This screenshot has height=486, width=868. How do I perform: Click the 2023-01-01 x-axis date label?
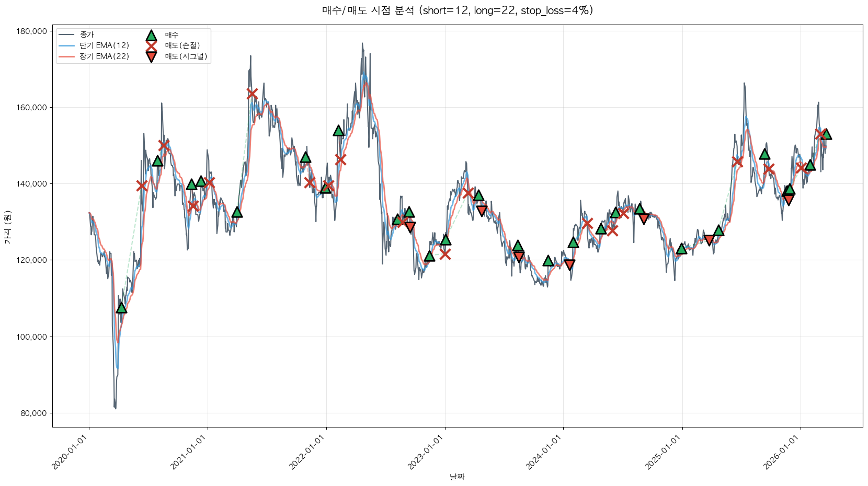[x=425, y=453]
